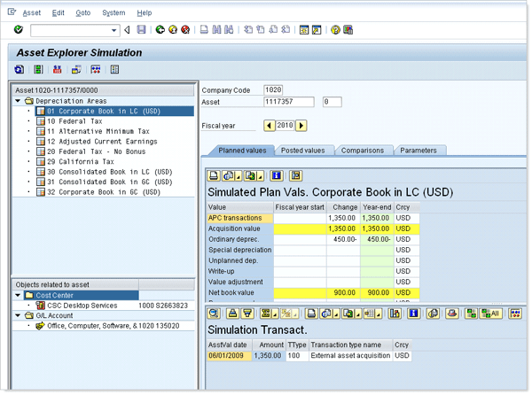This screenshot has height=395, width=532.
Task: Click the green Back arrow icon
Action: [160, 30]
